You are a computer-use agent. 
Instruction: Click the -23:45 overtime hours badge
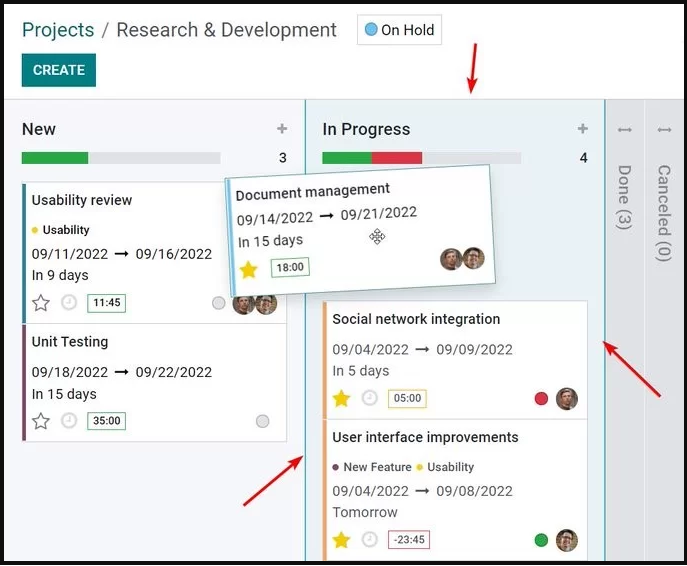pos(409,540)
